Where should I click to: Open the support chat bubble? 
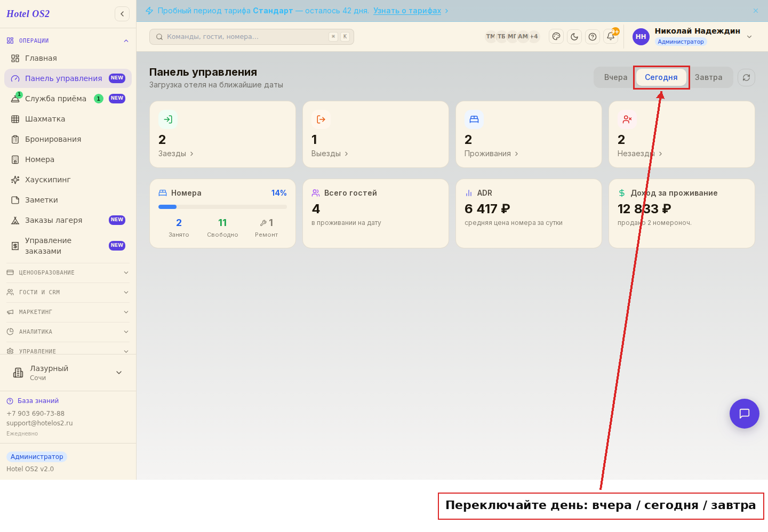pos(745,414)
